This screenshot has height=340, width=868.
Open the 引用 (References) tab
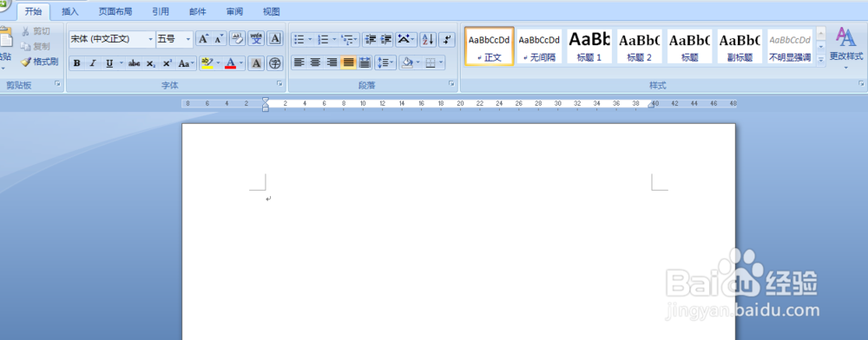[161, 11]
